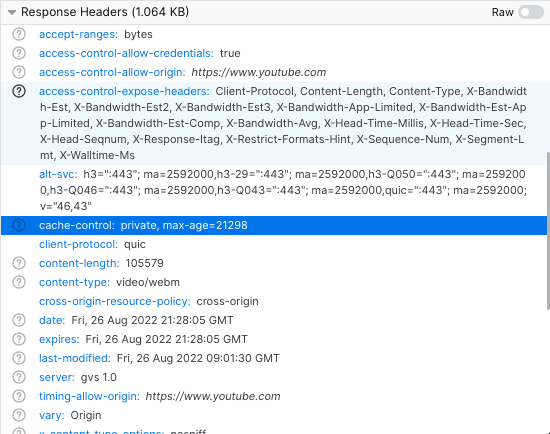Collapse the Response Headers section triangle
This screenshot has width=550, height=434.
(x=12, y=13)
